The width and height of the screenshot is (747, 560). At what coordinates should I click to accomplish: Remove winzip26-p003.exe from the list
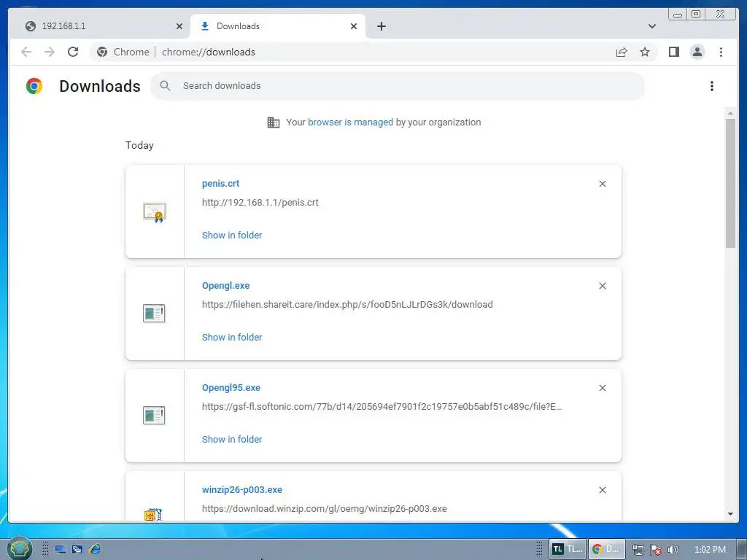[x=602, y=490]
